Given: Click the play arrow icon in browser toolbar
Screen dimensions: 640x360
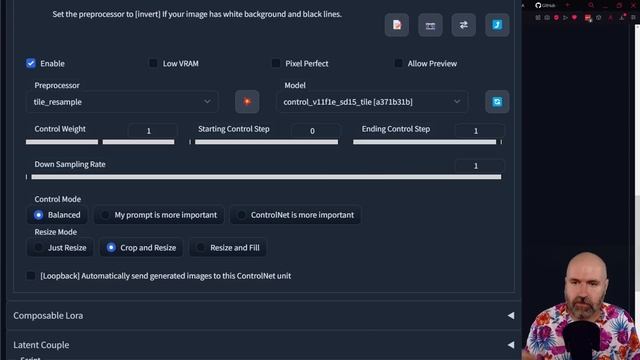Looking at the screenshot, I should pyautogui.click(x=565, y=18).
